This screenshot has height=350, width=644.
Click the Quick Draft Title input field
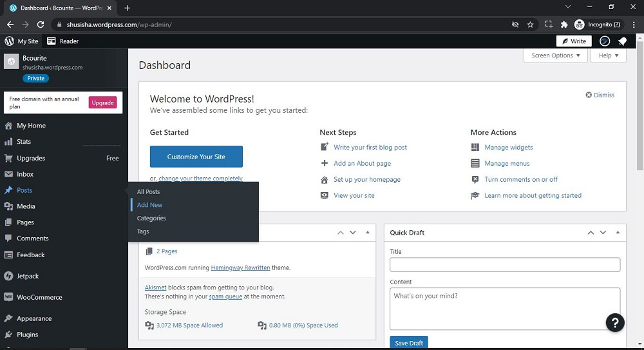coord(505,264)
